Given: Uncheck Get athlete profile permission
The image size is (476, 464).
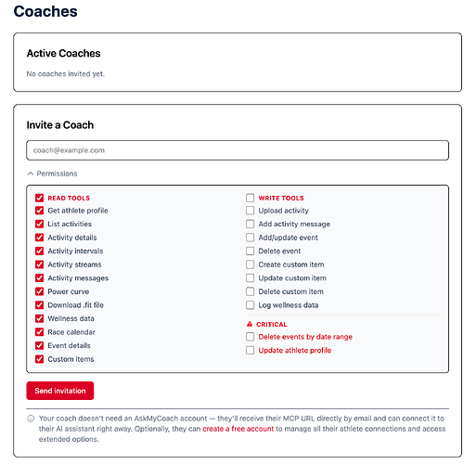Looking at the screenshot, I should (39, 211).
